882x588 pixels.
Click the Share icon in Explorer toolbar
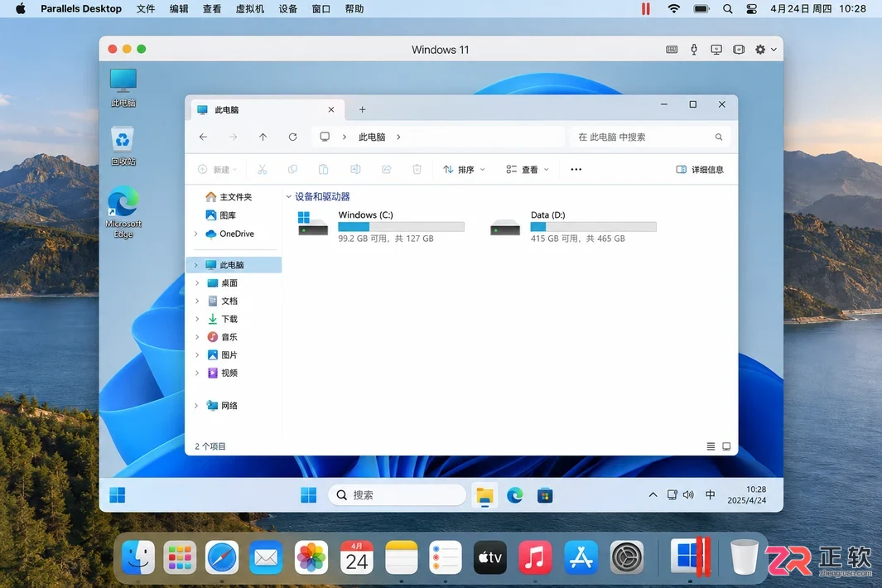pos(387,170)
